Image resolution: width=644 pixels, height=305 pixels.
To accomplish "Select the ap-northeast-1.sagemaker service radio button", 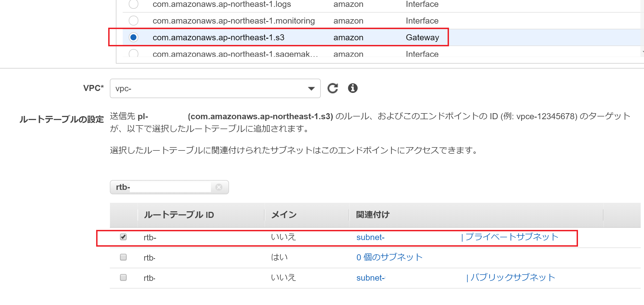I will coord(133,53).
